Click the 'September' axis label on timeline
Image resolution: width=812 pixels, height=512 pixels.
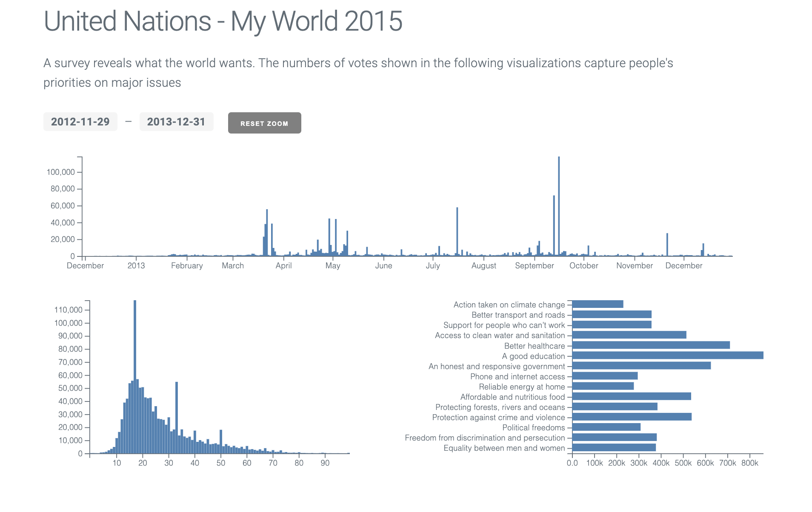click(535, 265)
